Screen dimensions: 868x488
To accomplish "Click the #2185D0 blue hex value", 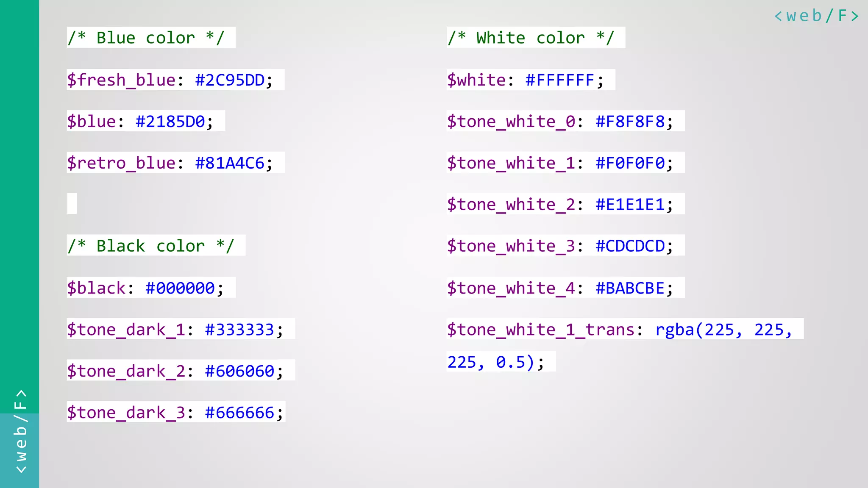I will point(170,122).
